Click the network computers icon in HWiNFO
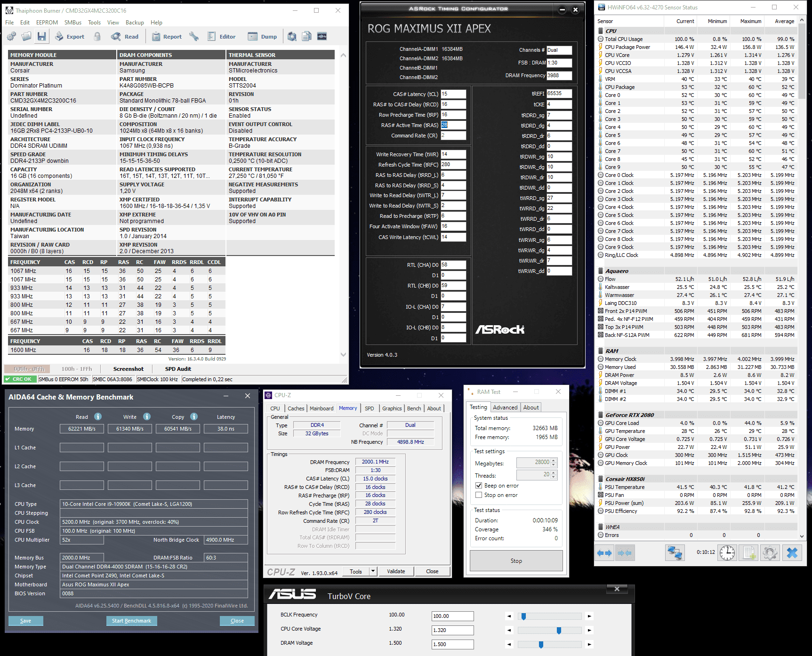 [x=675, y=552]
